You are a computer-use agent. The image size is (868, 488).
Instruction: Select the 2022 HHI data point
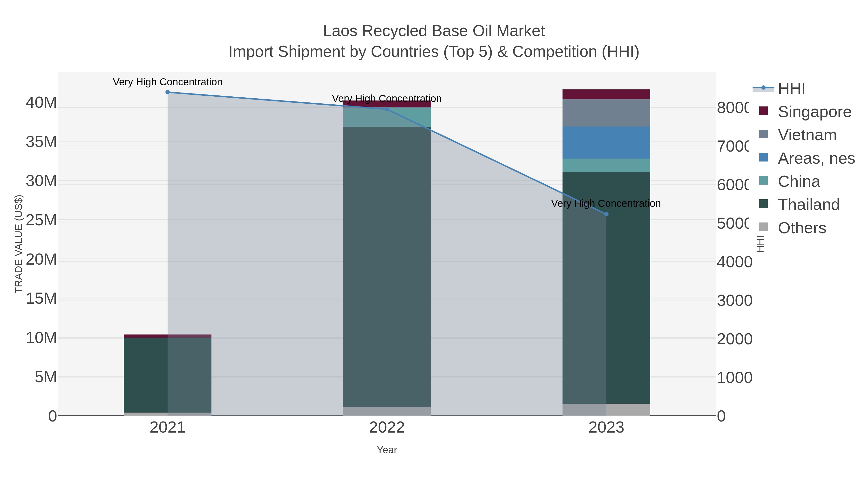(x=387, y=109)
